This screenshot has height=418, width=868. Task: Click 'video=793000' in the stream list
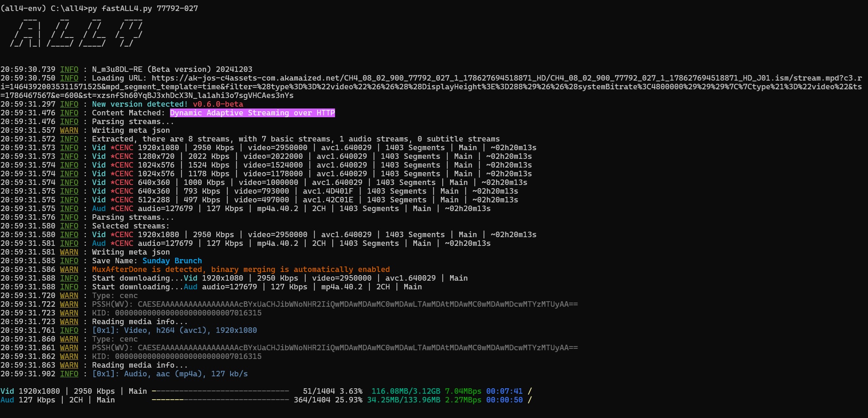point(262,191)
